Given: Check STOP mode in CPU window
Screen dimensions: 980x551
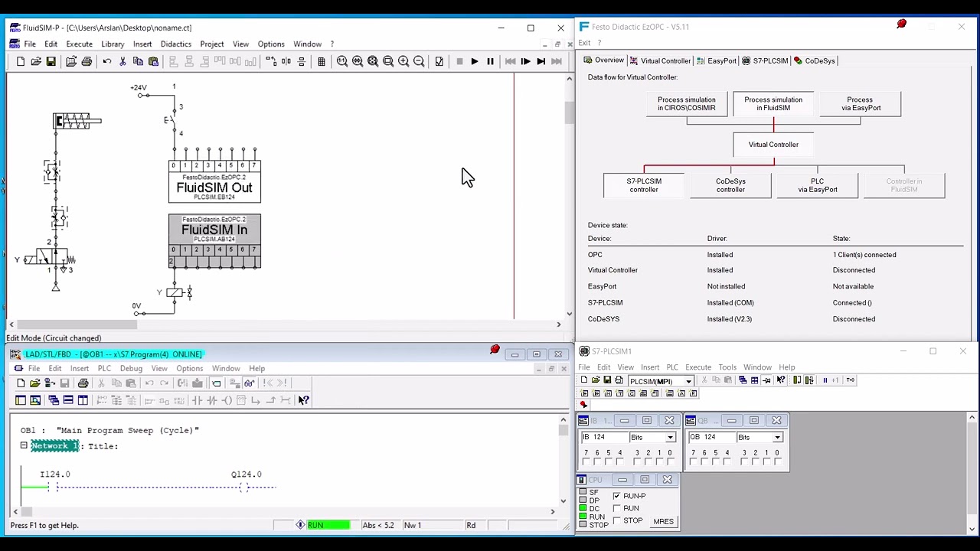Looking at the screenshot, I should (617, 520).
